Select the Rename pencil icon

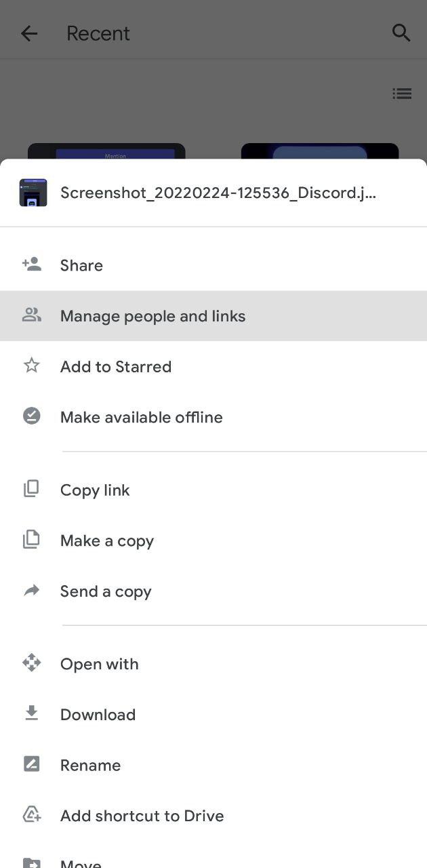[31, 764]
